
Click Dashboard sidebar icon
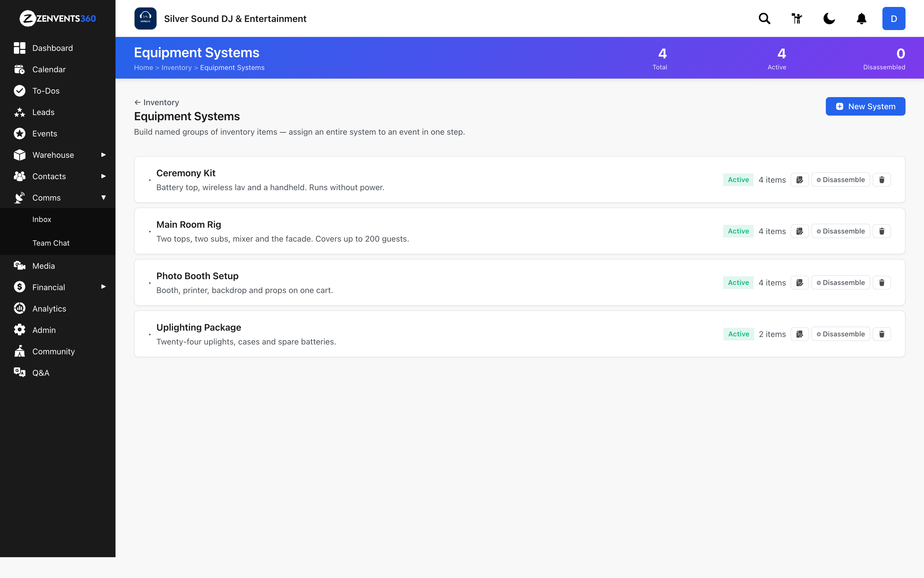[x=19, y=48]
